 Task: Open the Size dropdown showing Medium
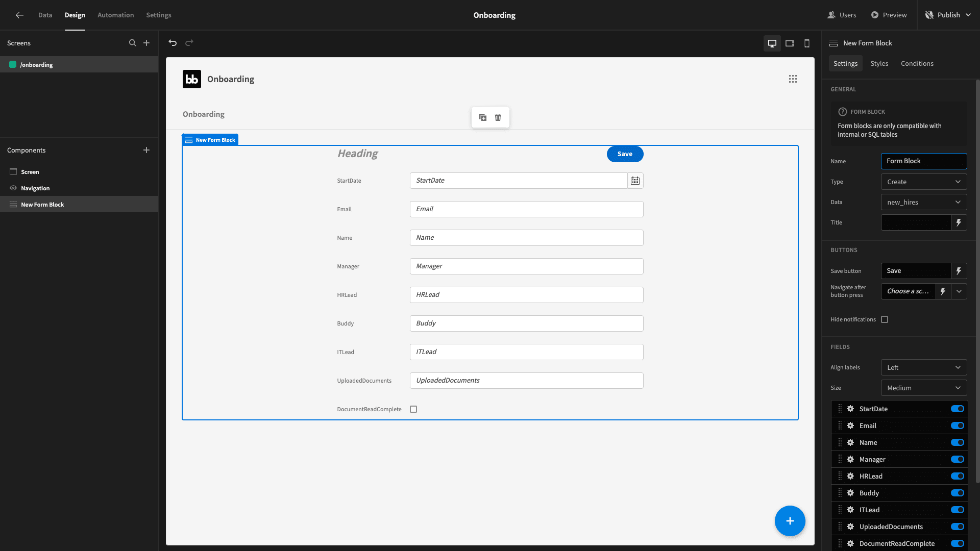tap(924, 388)
